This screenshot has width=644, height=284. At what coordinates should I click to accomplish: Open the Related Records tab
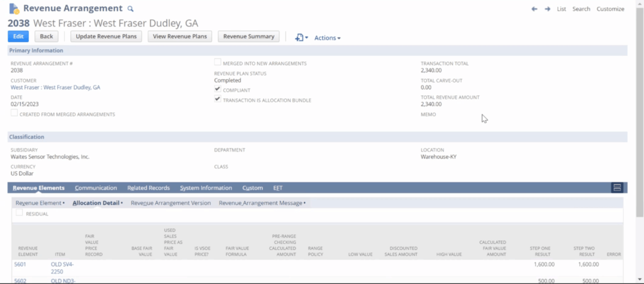point(148,188)
